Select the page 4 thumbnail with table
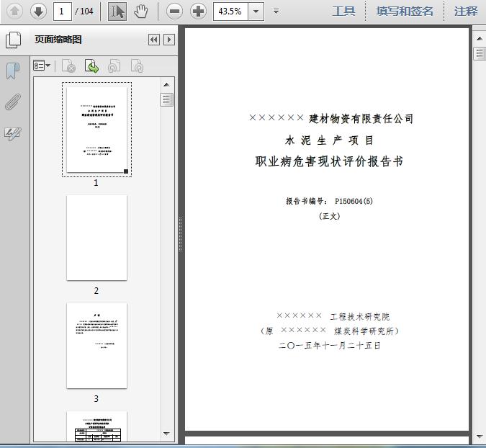The width and height of the screenshot is (486, 448). [96, 426]
